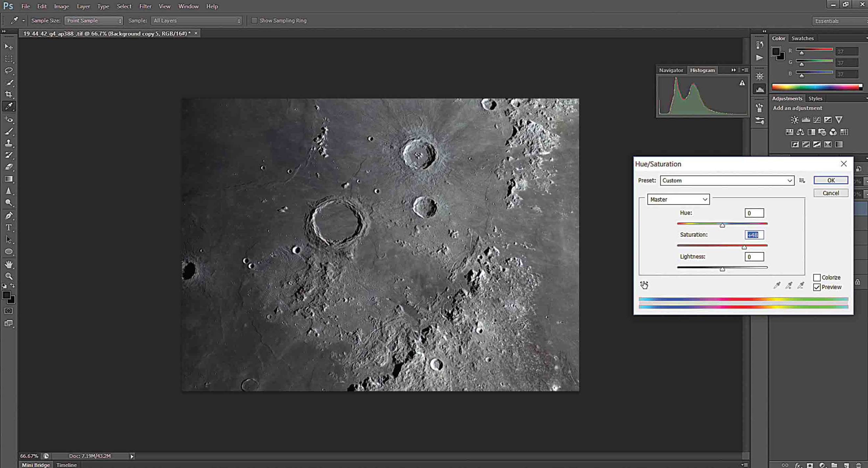This screenshot has width=868, height=468.
Task: Pick the Type tool in toolbar
Action: coord(9,228)
